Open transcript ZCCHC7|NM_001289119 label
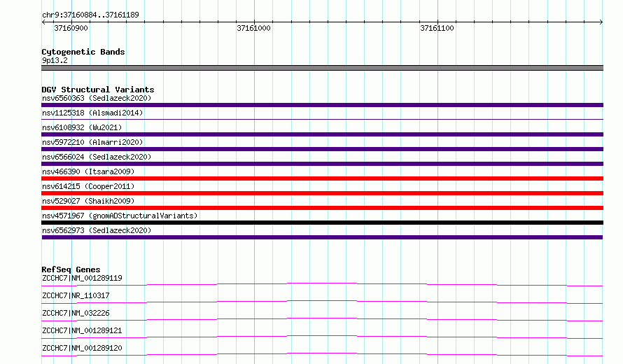This screenshot has height=364, width=623. tap(82, 278)
